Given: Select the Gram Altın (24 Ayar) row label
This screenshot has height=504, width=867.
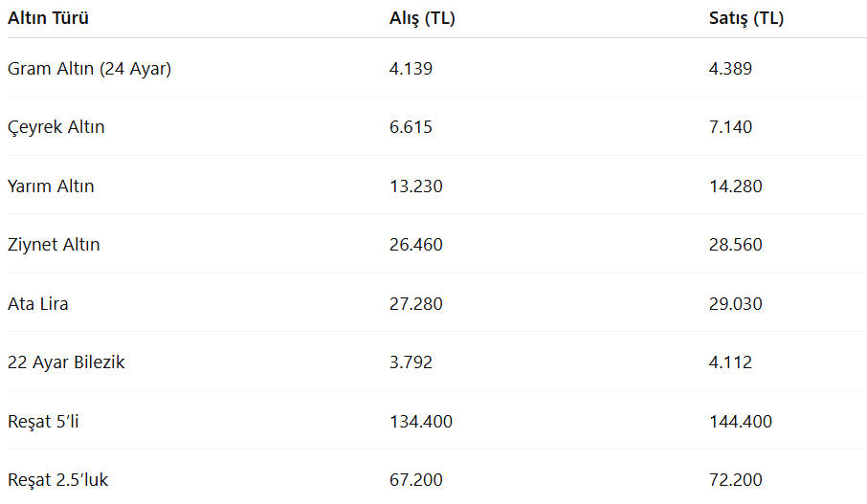Looking at the screenshot, I should 90,69.
